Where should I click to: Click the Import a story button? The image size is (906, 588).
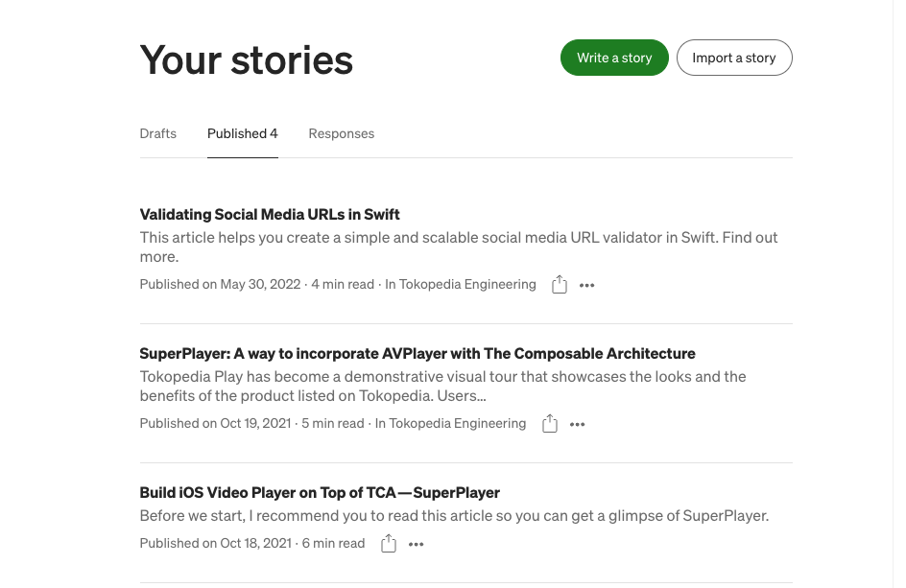coord(734,58)
